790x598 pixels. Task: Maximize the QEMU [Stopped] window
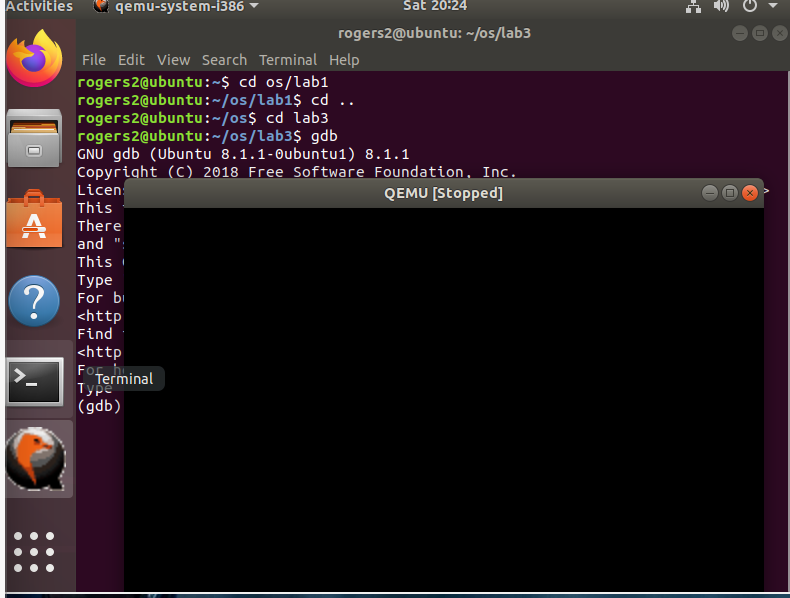tap(729, 193)
